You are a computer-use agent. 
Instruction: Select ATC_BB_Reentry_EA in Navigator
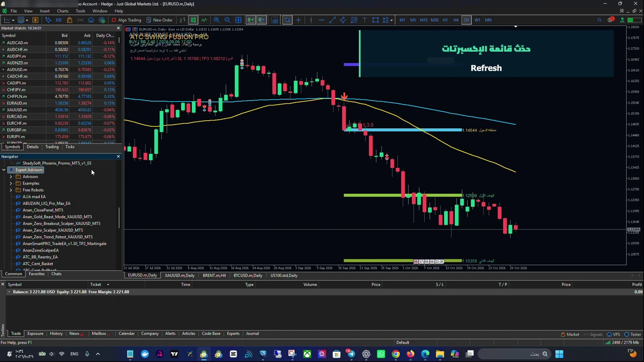[40, 257]
